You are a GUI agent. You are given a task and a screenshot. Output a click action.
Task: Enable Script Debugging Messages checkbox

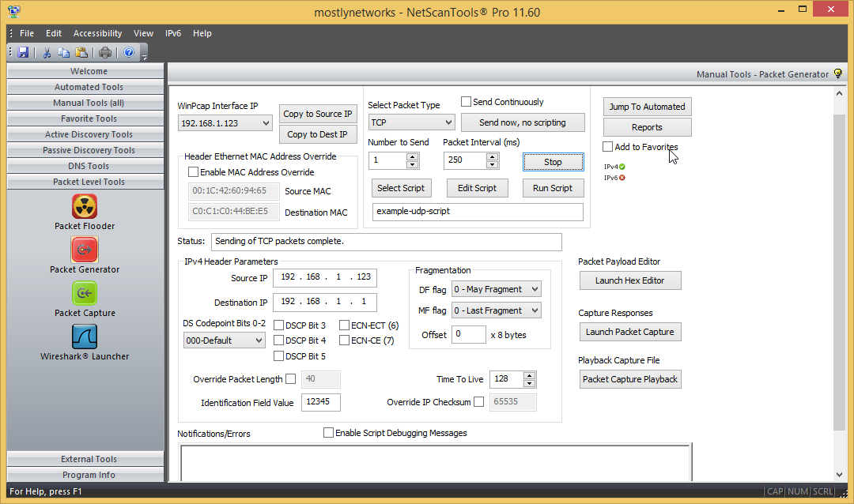(328, 433)
